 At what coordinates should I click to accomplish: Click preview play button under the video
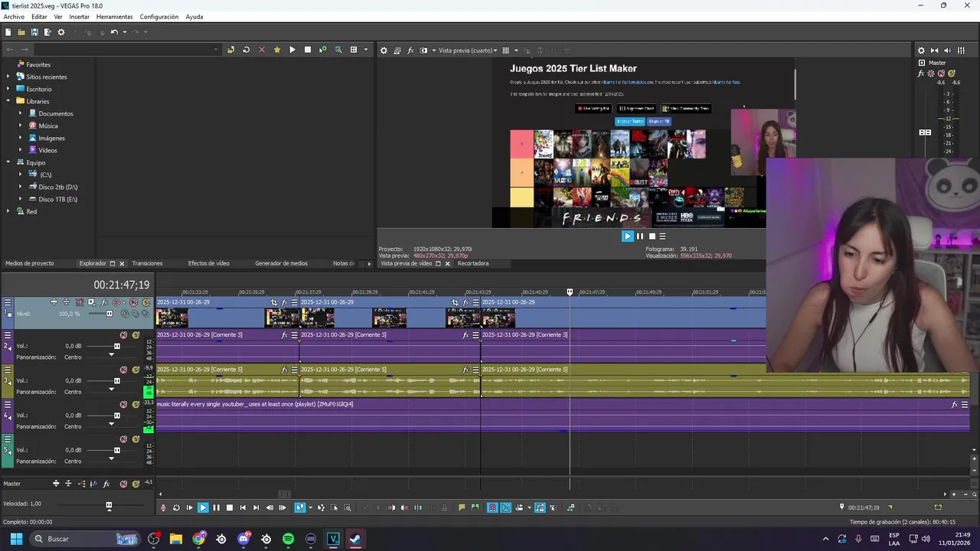click(x=627, y=236)
